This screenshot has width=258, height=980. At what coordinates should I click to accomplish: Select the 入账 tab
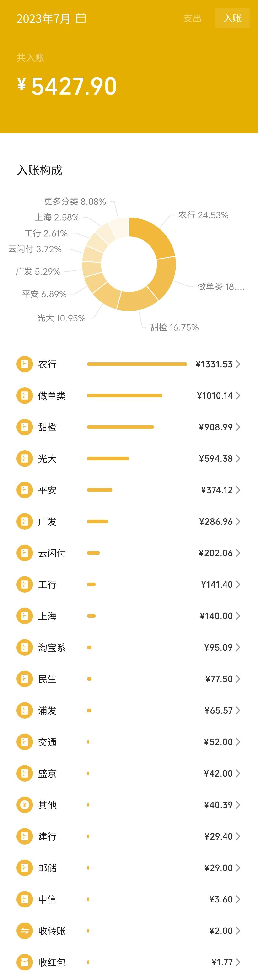pyautogui.click(x=232, y=18)
